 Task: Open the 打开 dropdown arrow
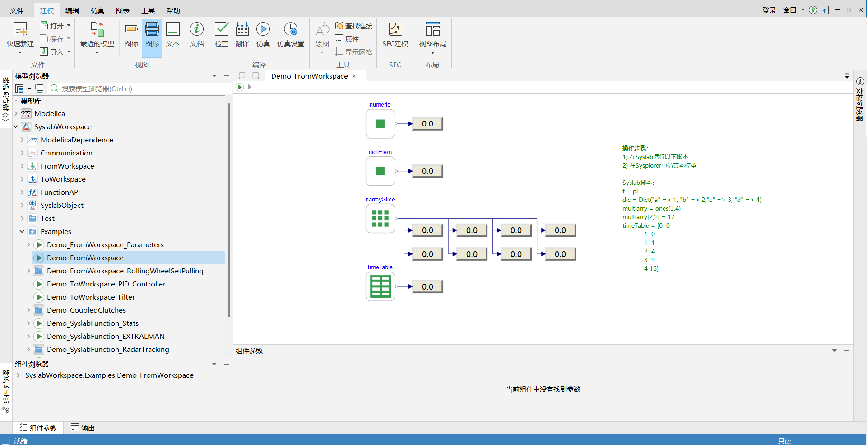pyautogui.click(x=69, y=26)
